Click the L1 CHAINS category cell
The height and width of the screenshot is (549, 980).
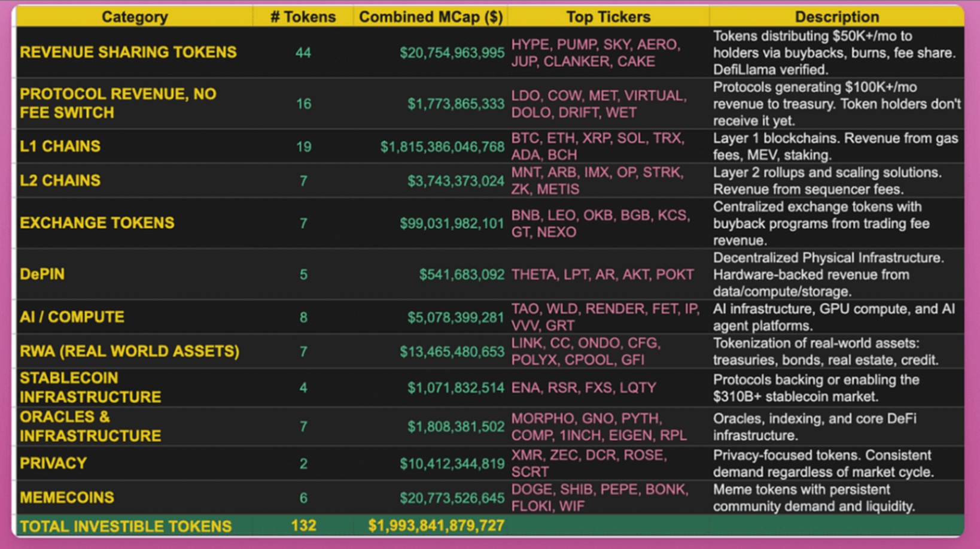coord(60,147)
